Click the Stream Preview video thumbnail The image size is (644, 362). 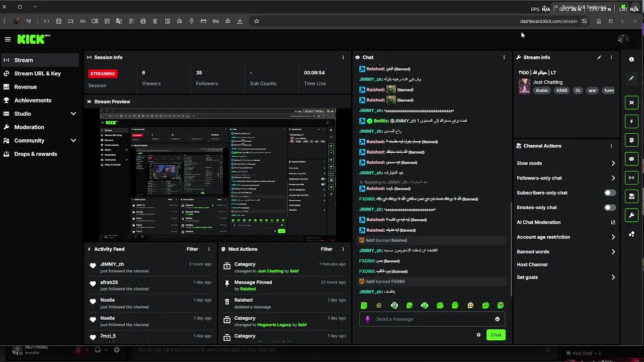(217, 174)
